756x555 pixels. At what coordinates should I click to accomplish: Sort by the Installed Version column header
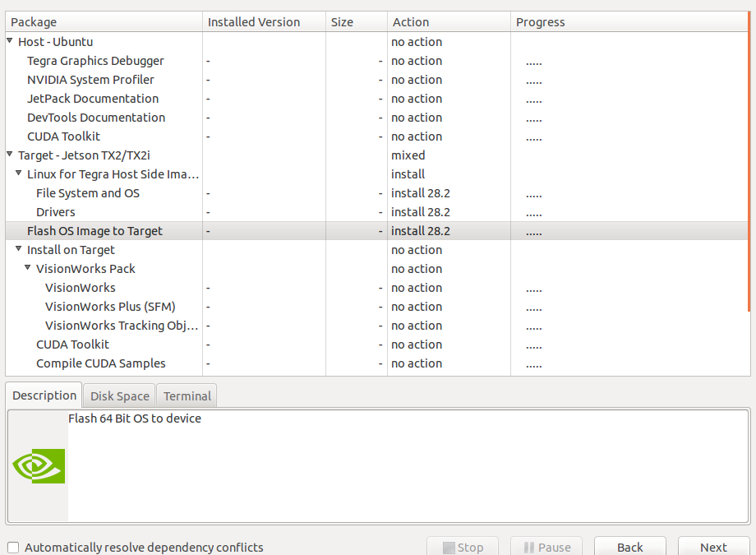coord(263,22)
